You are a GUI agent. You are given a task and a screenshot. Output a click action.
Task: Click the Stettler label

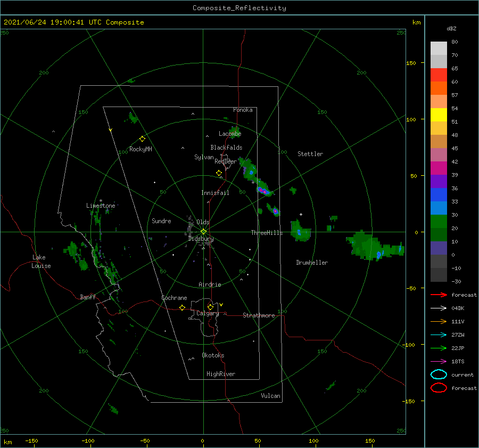[x=310, y=154]
